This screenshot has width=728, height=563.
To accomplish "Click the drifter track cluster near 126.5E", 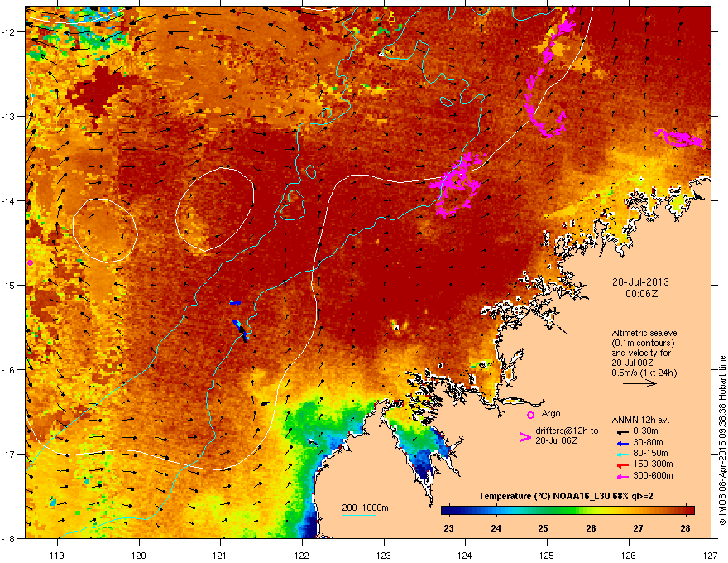I will click(x=679, y=138).
